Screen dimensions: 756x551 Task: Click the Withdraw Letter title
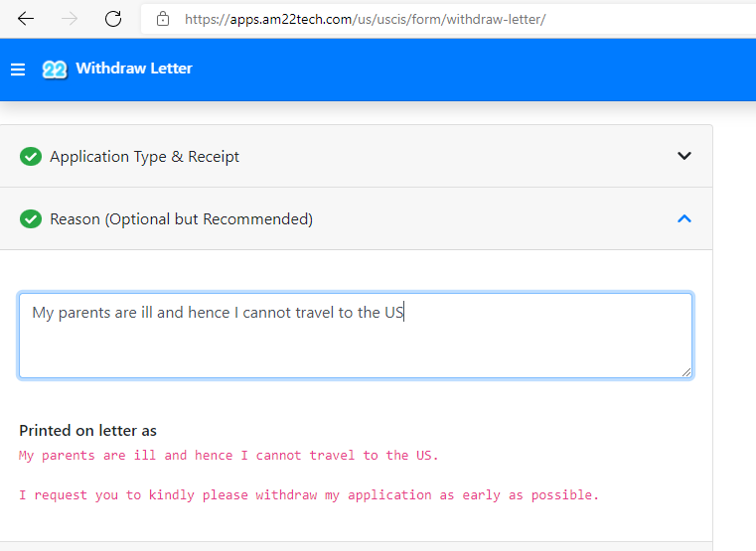click(134, 69)
